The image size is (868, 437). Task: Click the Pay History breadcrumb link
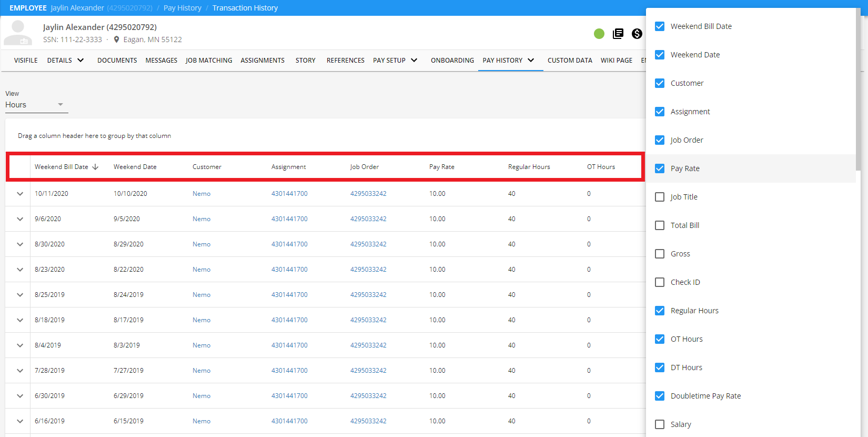pyautogui.click(x=183, y=8)
